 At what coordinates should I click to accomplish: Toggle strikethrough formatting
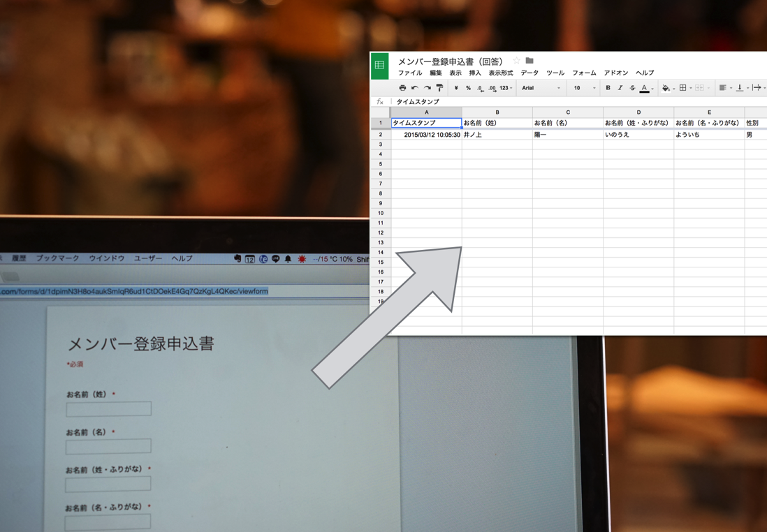pyautogui.click(x=632, y=88)
